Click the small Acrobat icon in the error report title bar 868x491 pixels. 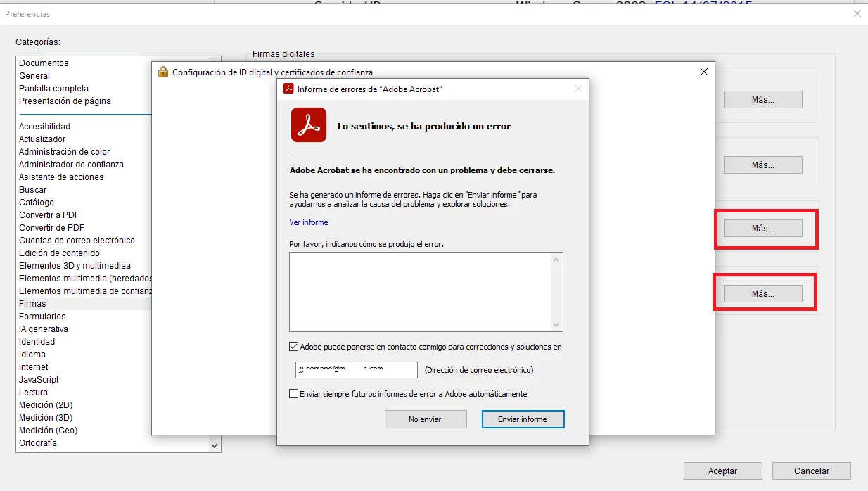tap(288, 89)
